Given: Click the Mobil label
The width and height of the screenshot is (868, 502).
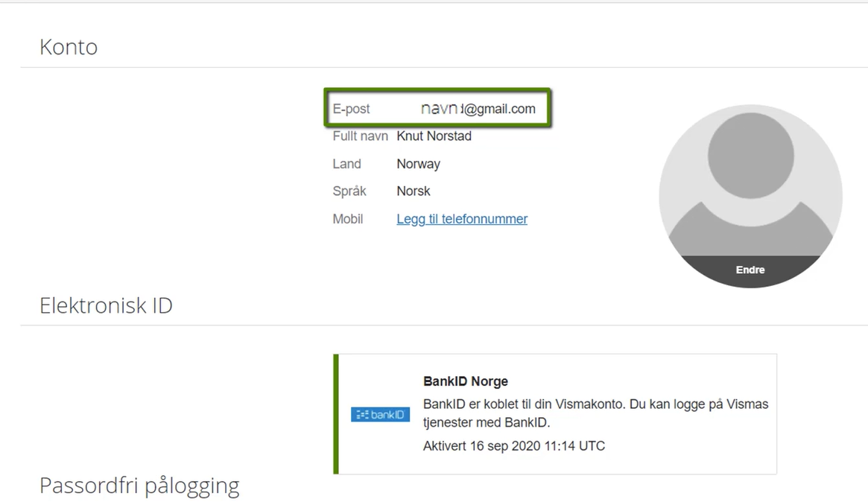Looking at the screenshot, I should [x=348, y=219].
